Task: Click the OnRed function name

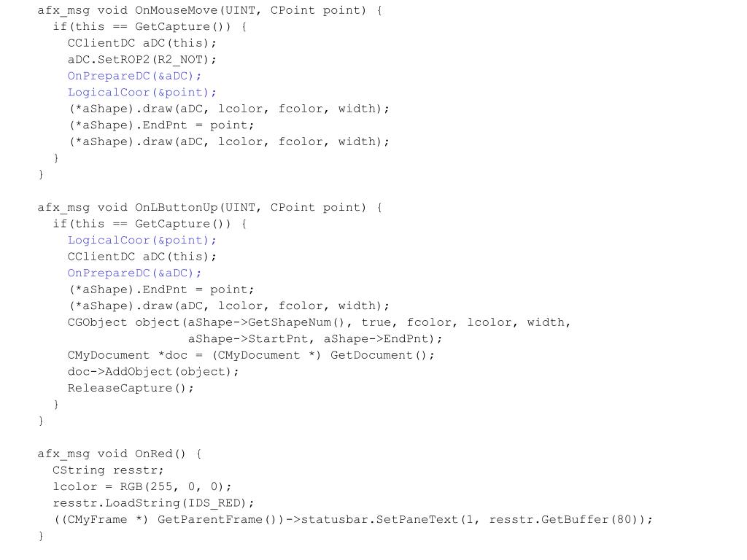Action: pyautogui.click(x=153, y=454)
